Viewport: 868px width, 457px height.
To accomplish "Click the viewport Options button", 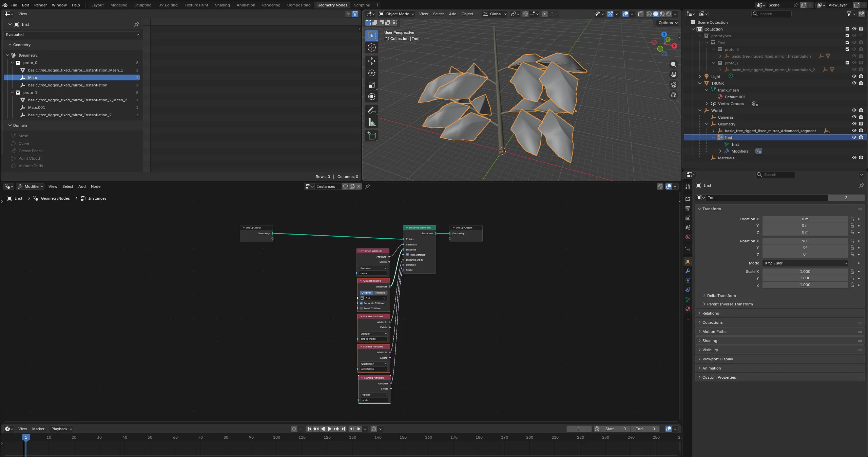I will click(668, 23).
